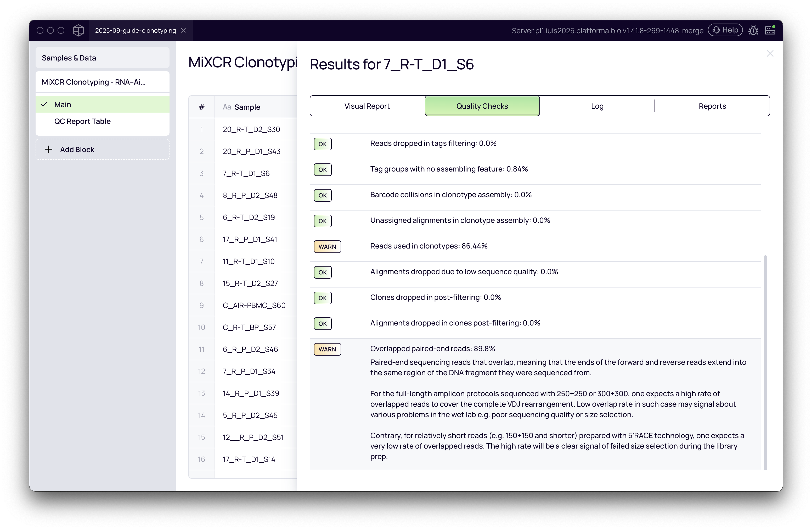
Task: Open the QC Report Table section
Action: pyautogui.click(x=82, y=121)
